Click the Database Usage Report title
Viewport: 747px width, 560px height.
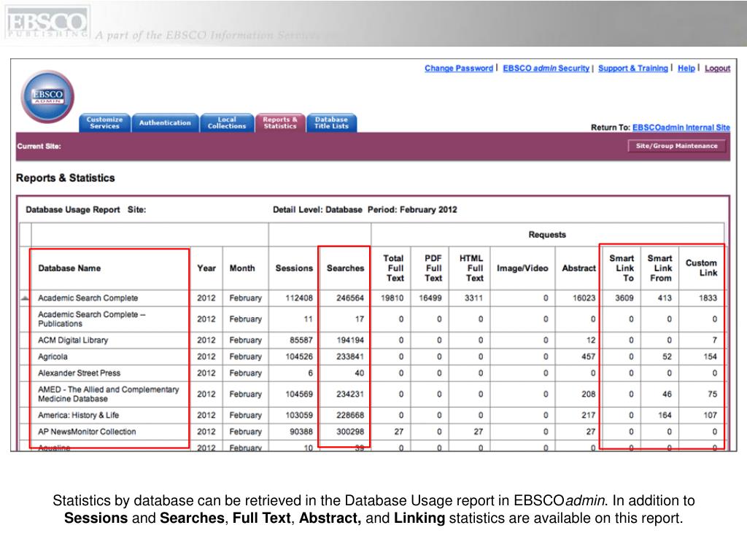73,209
